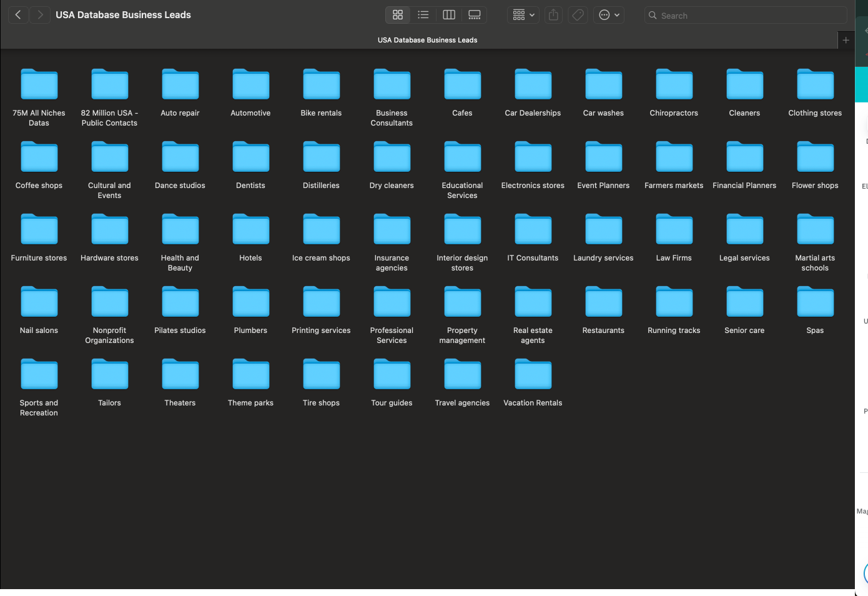Image resolution: width=868 pixels, height=596 pixels.
Task: Switch to column view
Action: coord(448,14)
